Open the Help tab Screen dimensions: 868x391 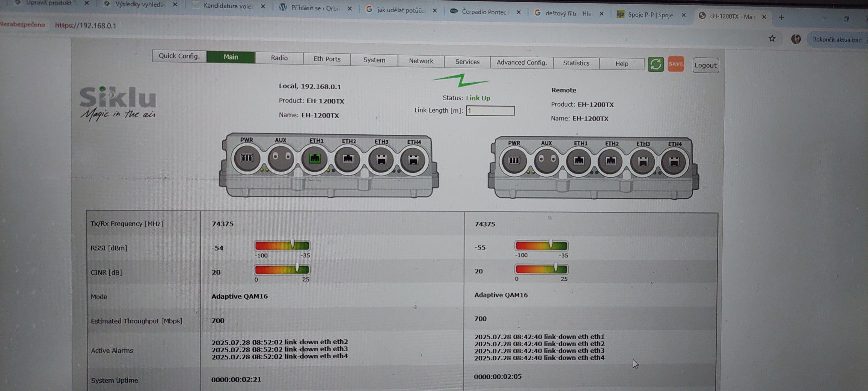tap(622, 64)
